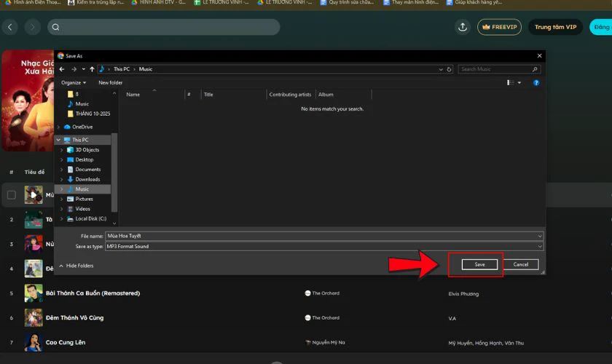Click New folder in the toolbar
Screen dimensions: 612x364
111,83
